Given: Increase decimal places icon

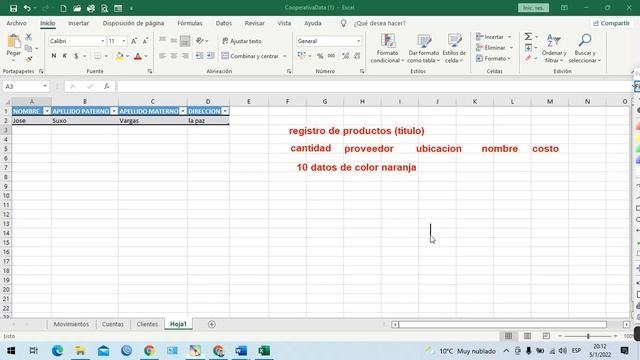Looking at the screenshot, I should [345, 56].
